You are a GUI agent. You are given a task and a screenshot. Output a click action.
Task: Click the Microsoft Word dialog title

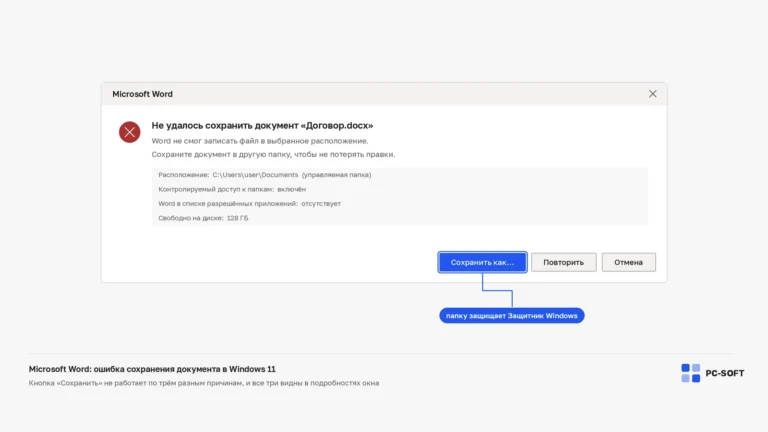pos(143,94)
